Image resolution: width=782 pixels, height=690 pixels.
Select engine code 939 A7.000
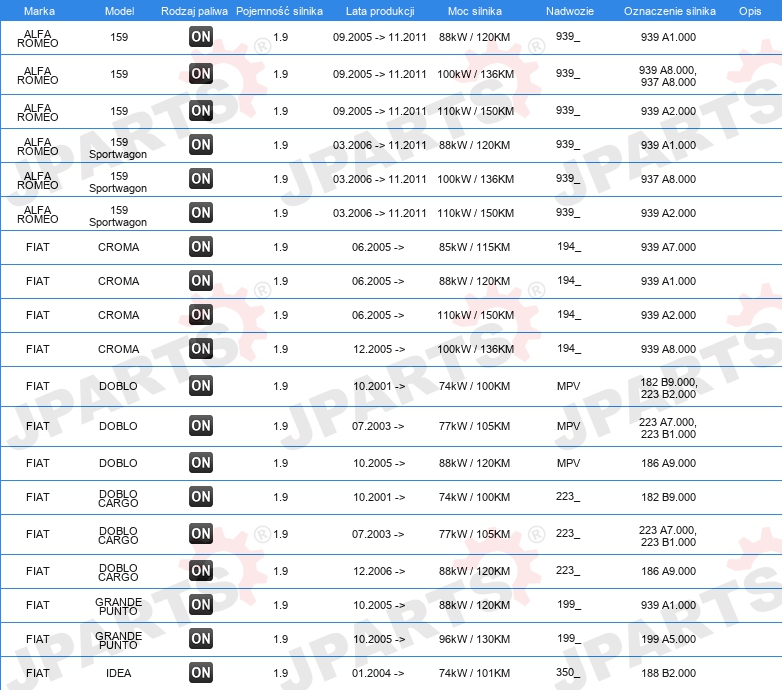[x=668, y=247]
